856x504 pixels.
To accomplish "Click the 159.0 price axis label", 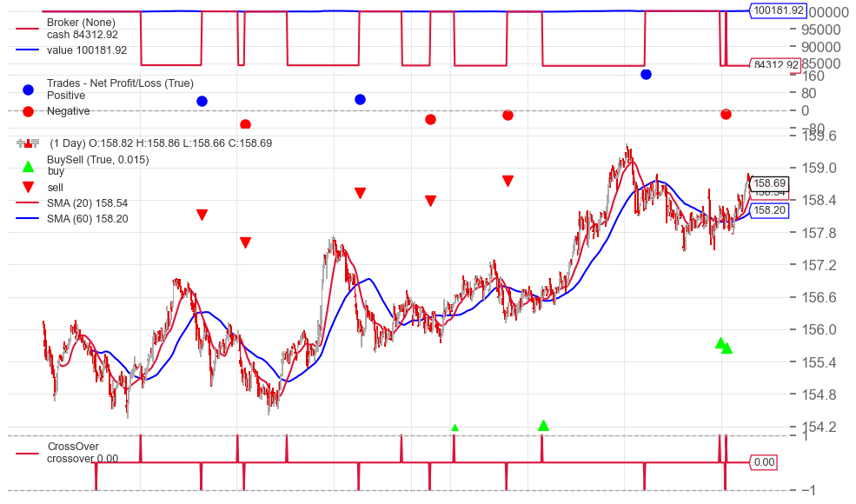I will coord(819,169).
